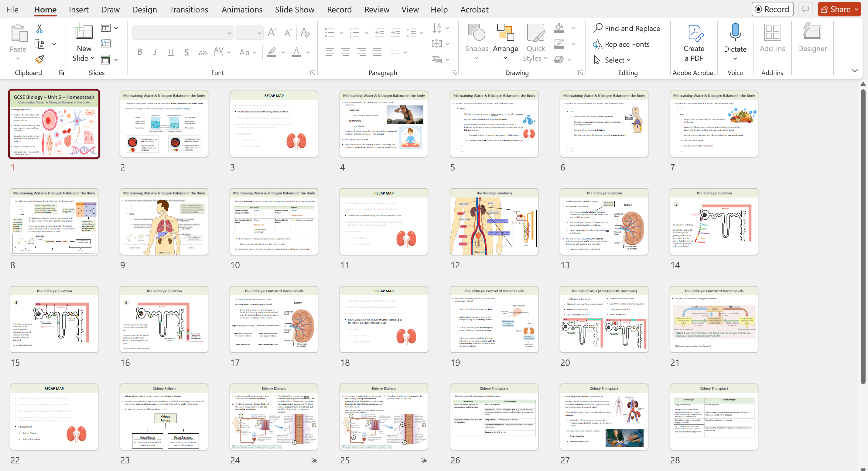Open the Designer pane

point(812,38)
